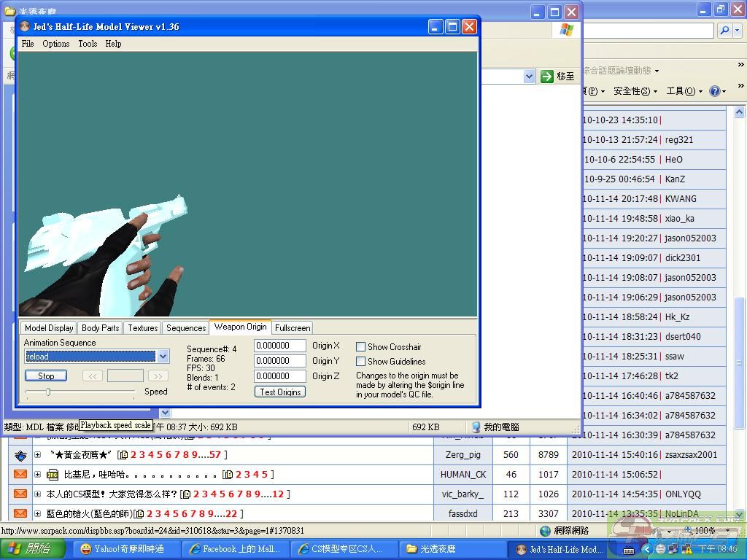
Task: Switch to the Fullscreen tab
Action: (x=293, y=327)
